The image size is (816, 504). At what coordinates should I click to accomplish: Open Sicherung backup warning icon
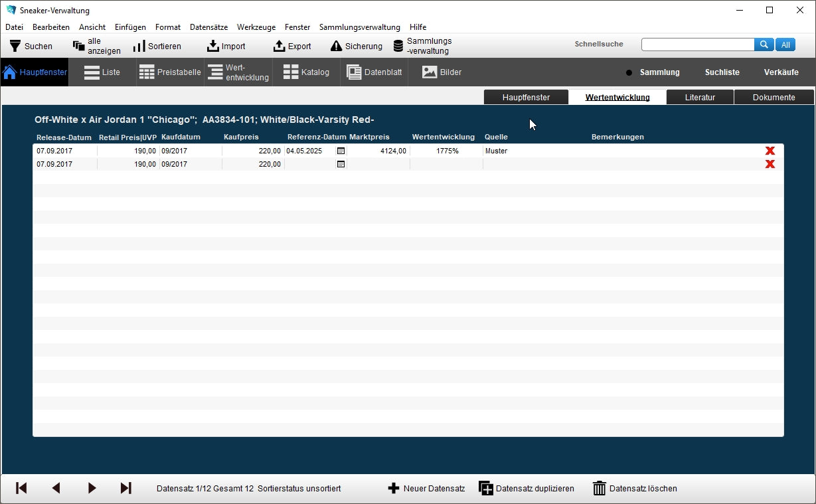pos(337,46)
